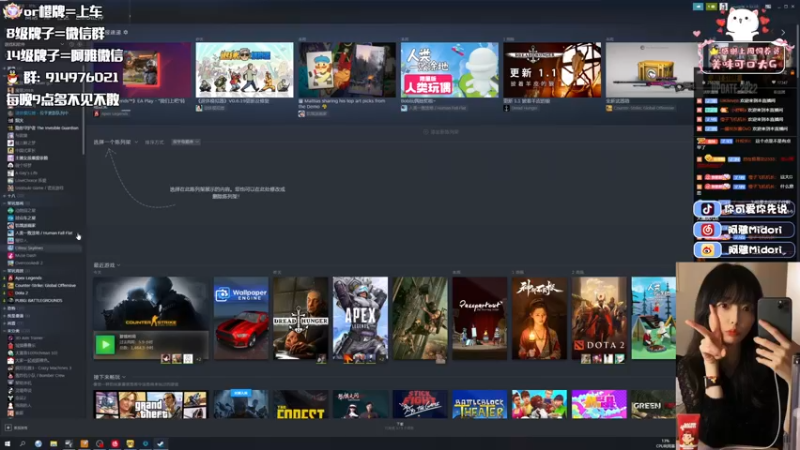
Task: Open the Windows Start menu
Action: [7, 444]
